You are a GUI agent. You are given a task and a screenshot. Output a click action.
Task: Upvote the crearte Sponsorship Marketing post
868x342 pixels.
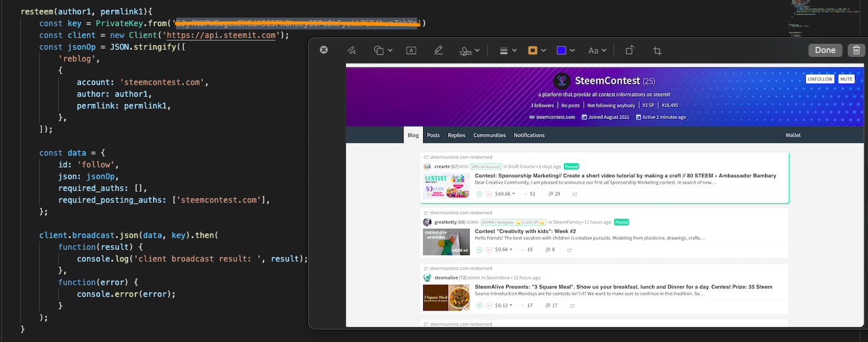(479, 194)
